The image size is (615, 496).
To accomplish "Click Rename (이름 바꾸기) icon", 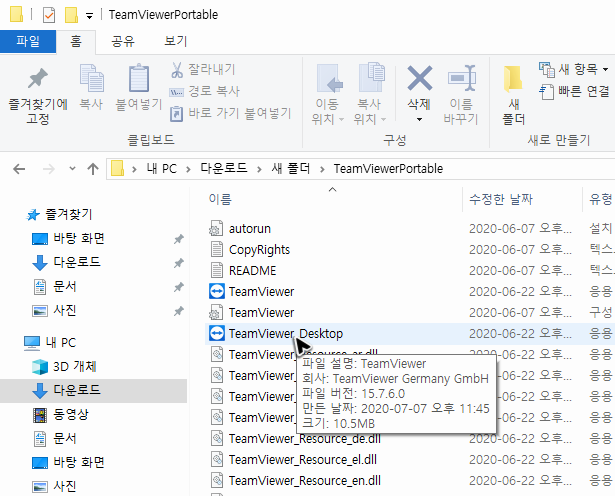I will coord(462,78).
